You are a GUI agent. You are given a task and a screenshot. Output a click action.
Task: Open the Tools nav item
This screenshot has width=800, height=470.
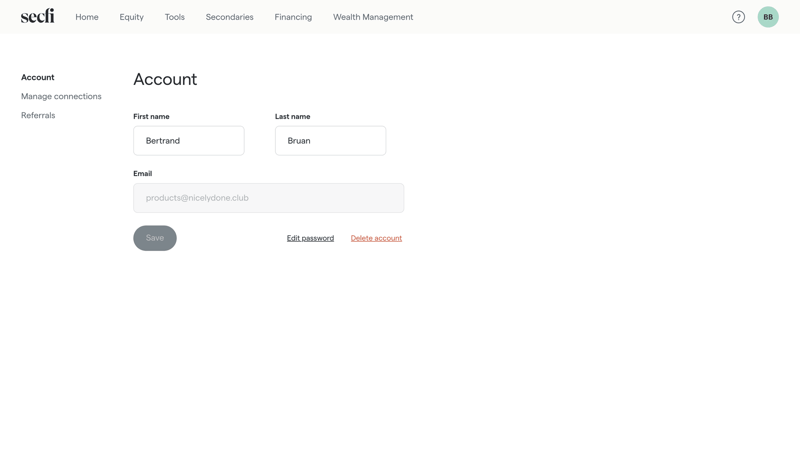[x=174, y=17]
